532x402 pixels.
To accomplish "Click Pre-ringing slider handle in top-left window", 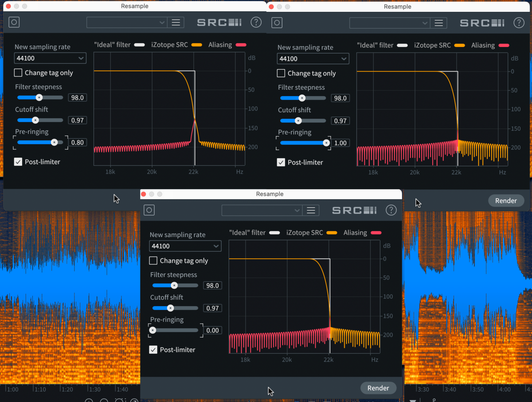I will coord(54,142).
